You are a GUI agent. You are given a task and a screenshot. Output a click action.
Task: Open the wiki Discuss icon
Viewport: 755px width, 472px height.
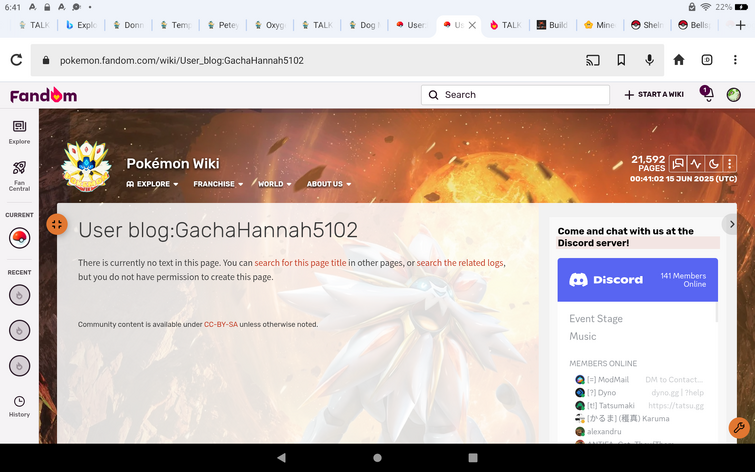click(677, 164)
